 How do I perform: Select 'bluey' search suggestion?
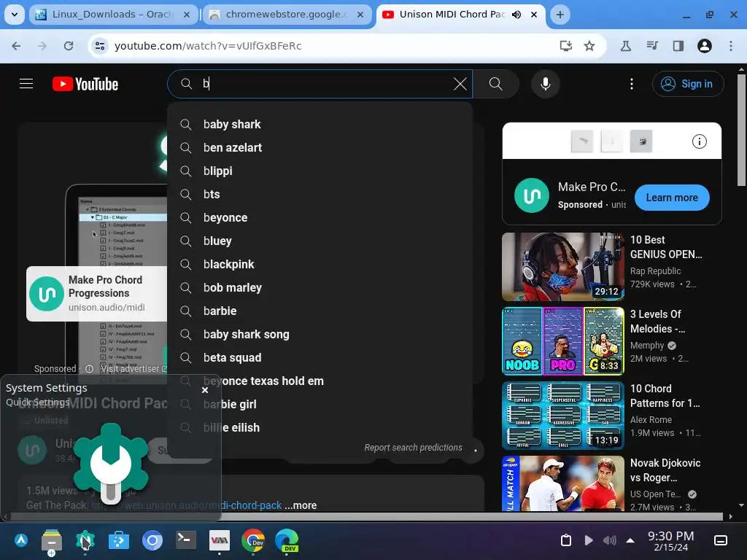[x=320, y=241]
